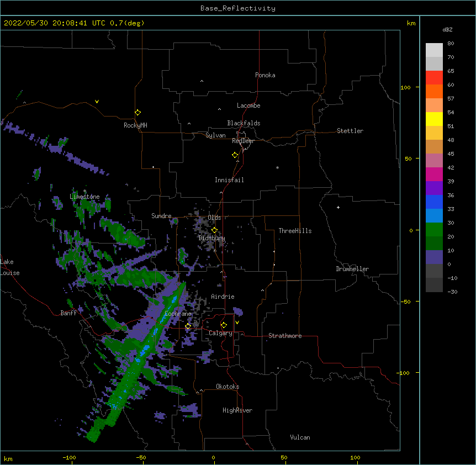Click the Okotoks label

pyautogui.click(x=228, y=387)
